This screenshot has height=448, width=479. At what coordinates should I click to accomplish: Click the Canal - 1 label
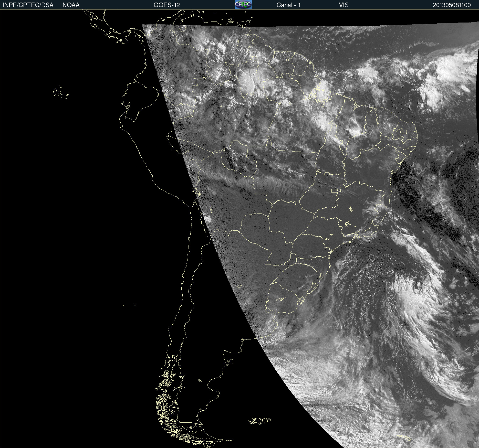point(289,5)
